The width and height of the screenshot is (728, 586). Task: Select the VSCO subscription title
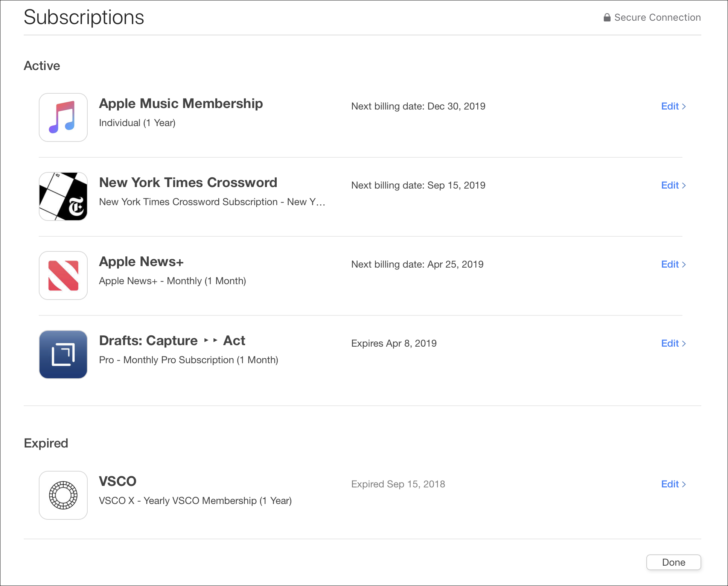(117, 481)
